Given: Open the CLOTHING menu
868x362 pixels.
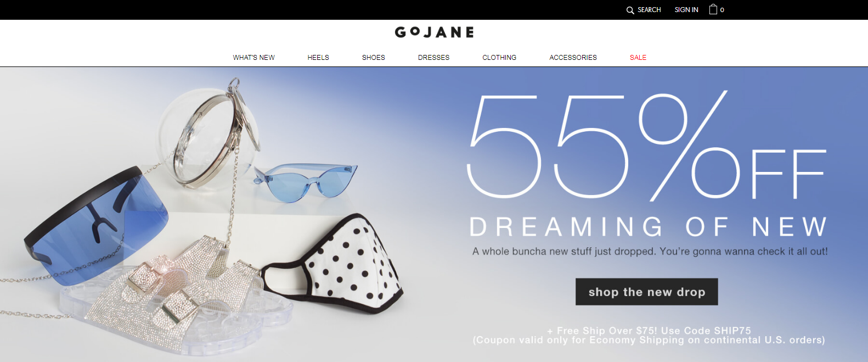Looking at the screenshot, I should click(499, 57).
